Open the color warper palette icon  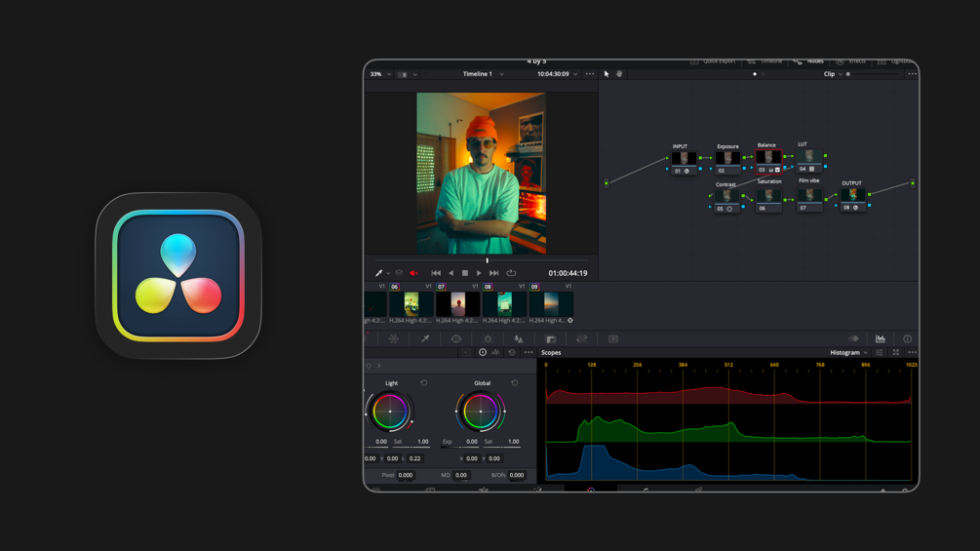click(394, 338)
